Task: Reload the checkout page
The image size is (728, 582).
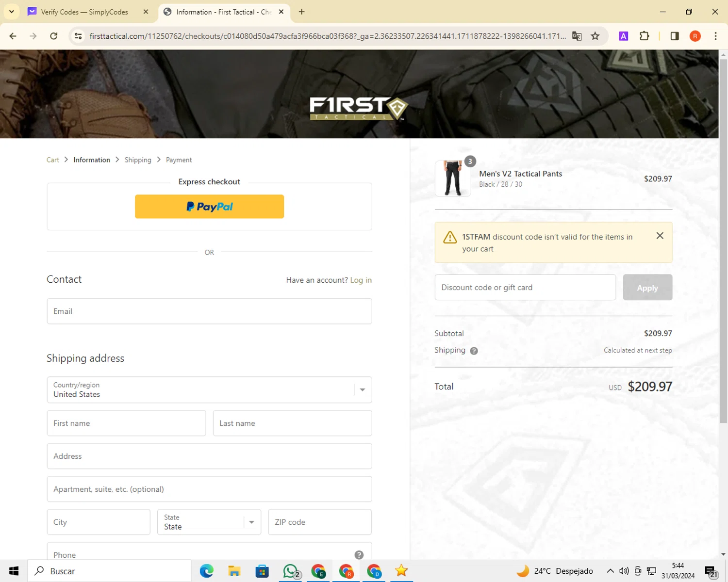Action: click(54, 36)
